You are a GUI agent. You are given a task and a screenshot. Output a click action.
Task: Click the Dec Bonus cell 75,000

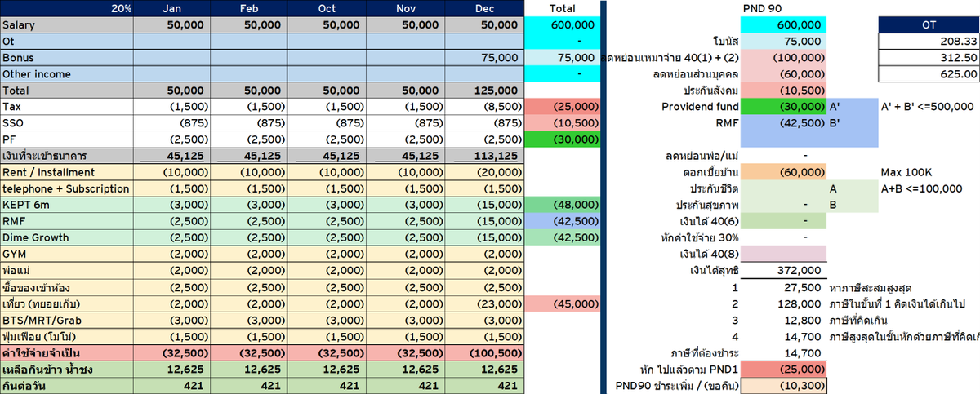click(485, 58)
